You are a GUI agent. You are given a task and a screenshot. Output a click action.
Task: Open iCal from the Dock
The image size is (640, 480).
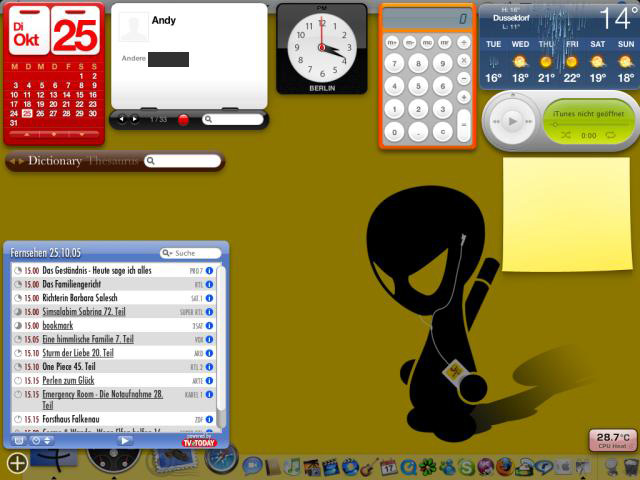point(389,467)
